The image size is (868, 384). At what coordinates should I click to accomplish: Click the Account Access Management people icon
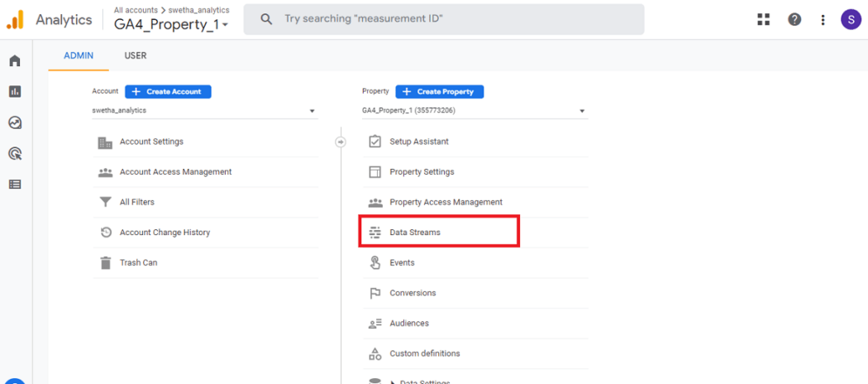(x=105, y=172)
